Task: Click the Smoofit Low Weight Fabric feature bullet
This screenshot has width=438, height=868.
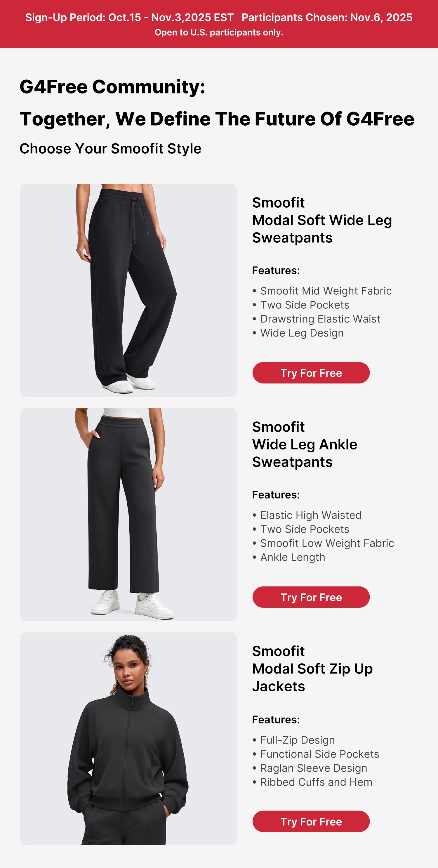Action: click(323, 543)
